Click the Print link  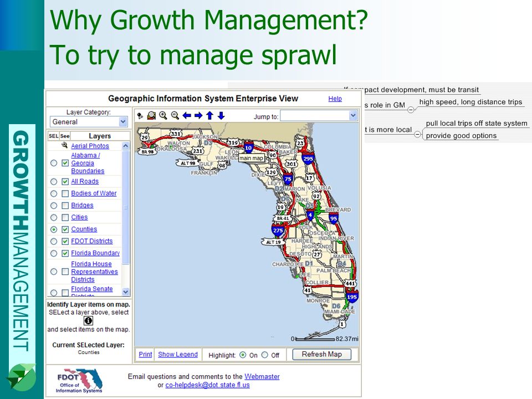pos(145,354)
